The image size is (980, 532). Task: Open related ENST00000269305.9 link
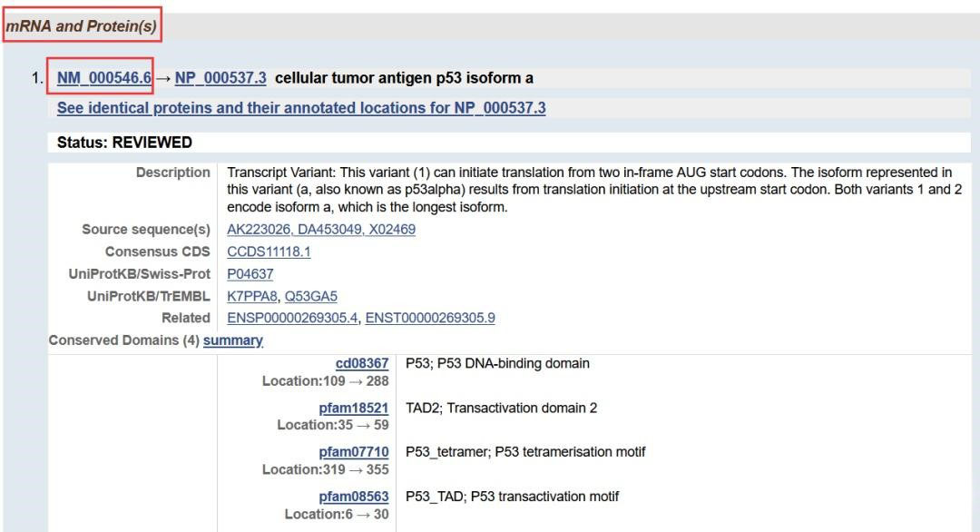tap(430, 318)
